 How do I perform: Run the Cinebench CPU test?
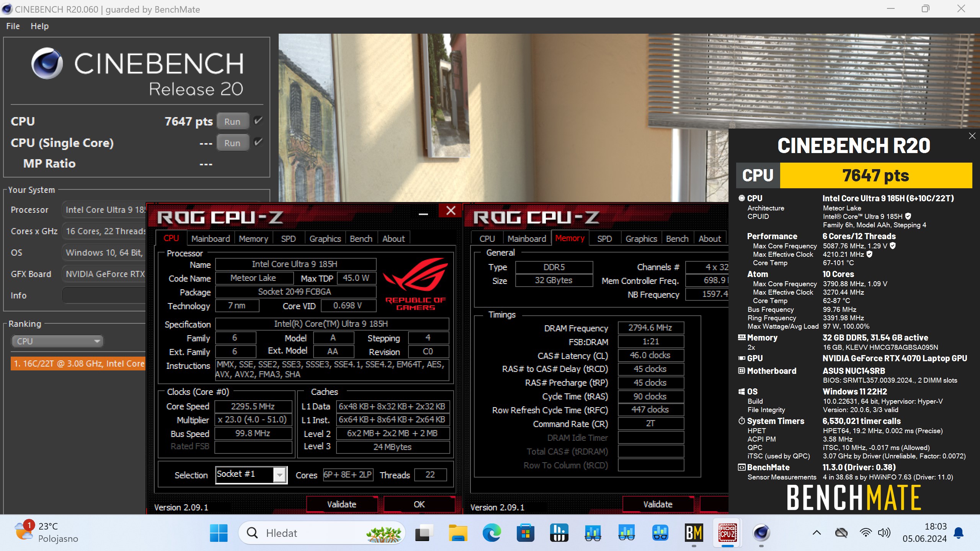232,121
